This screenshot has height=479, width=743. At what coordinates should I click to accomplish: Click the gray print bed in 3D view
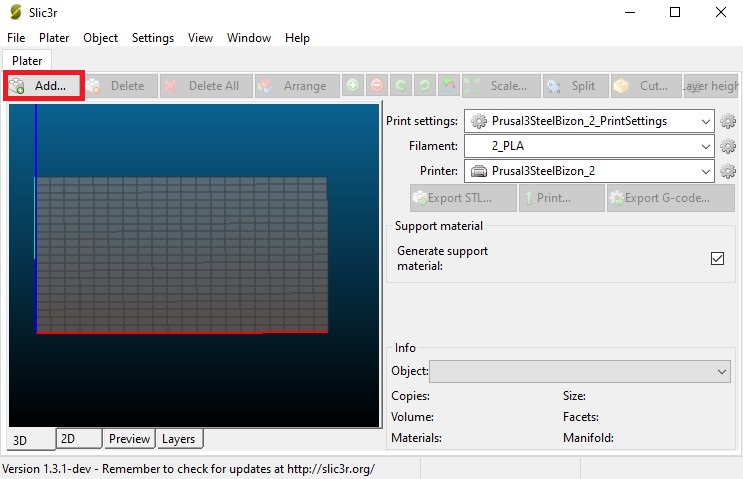coord(180,254)
